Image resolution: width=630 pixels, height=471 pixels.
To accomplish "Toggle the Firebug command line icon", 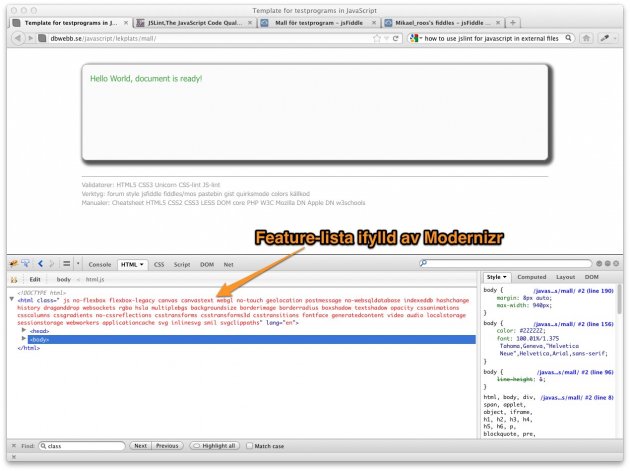I will [67, 264].
